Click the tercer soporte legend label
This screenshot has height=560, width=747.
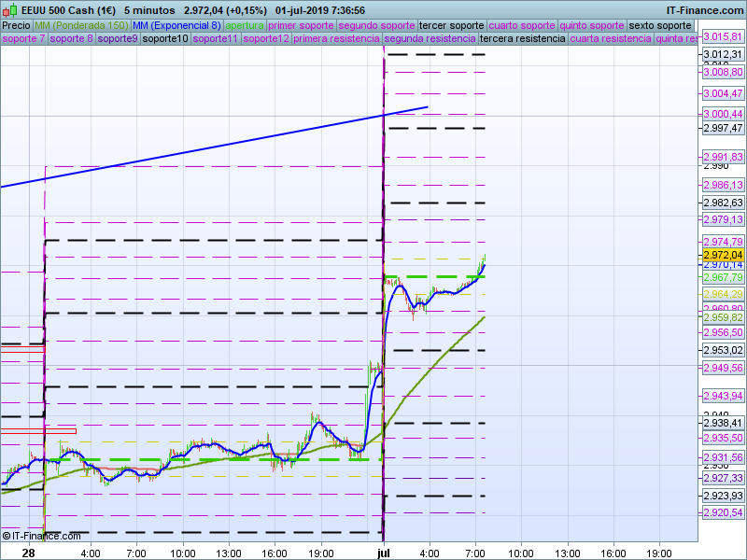pos(451,25)
